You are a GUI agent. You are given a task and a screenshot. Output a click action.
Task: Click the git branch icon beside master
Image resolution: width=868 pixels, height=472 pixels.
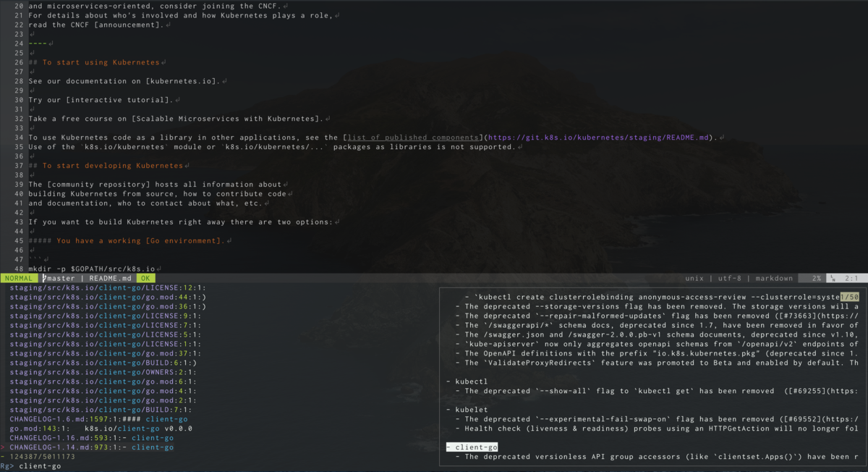(43, 278)
